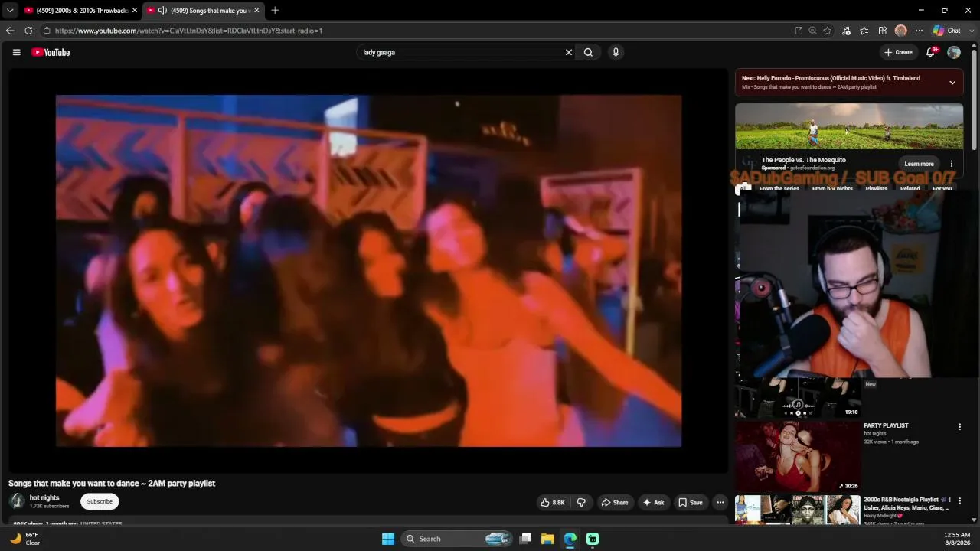Open the hot nights channel name link
Viewport: 980px width, 551px height.
click(44, 497)
